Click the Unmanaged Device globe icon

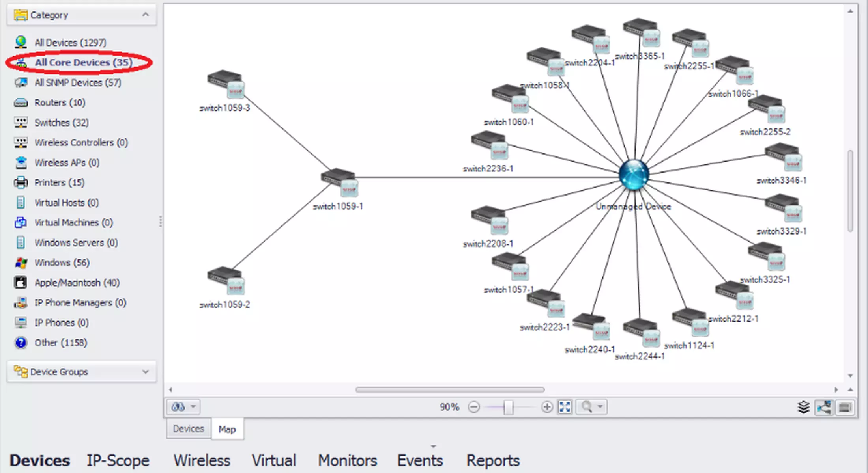point(634,175)
